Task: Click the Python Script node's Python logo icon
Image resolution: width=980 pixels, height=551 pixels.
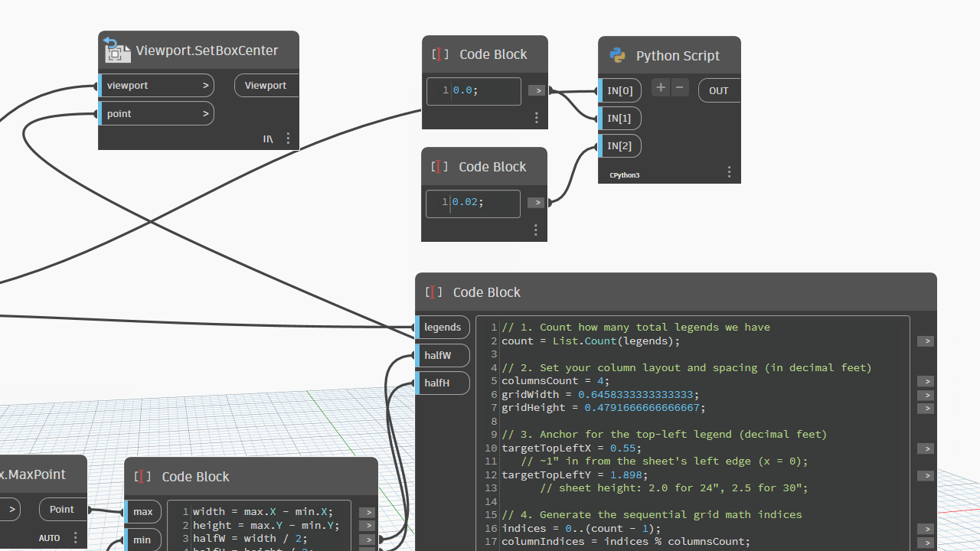Action: [617, 55]
